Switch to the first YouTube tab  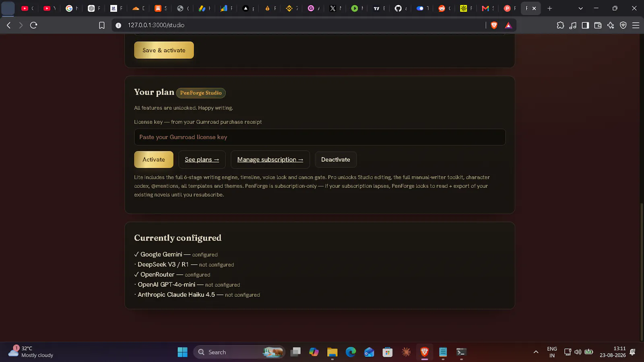[x=28, y=8]
